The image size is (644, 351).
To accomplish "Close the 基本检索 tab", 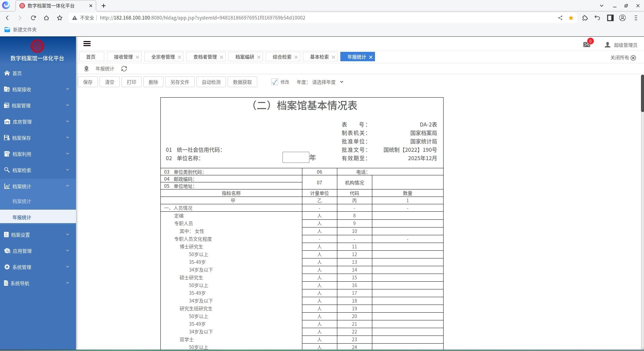I will tap(333, 57).
